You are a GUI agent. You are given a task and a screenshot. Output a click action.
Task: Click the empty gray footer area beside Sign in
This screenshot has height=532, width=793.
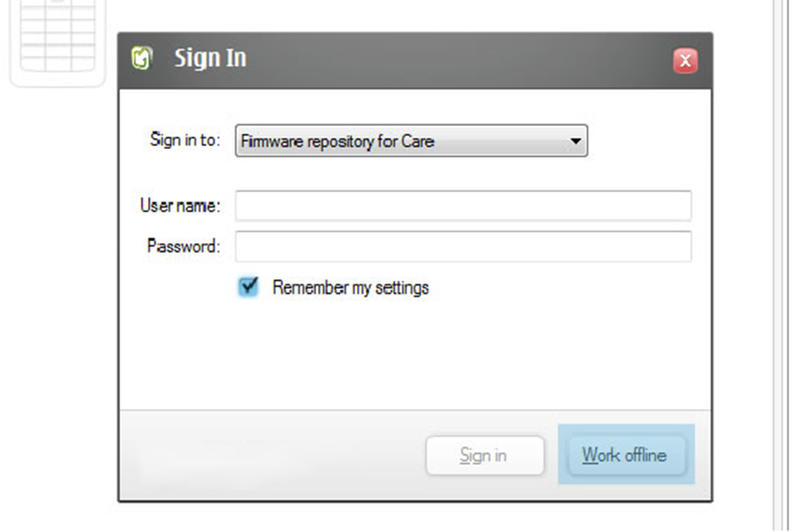(273, 455)
